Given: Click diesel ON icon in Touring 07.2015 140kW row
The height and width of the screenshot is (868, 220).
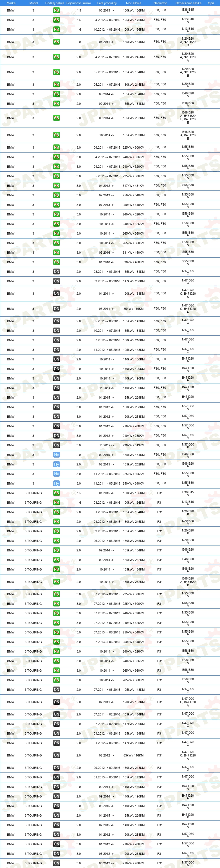Looking at the screenshot, I should (56, 825).
